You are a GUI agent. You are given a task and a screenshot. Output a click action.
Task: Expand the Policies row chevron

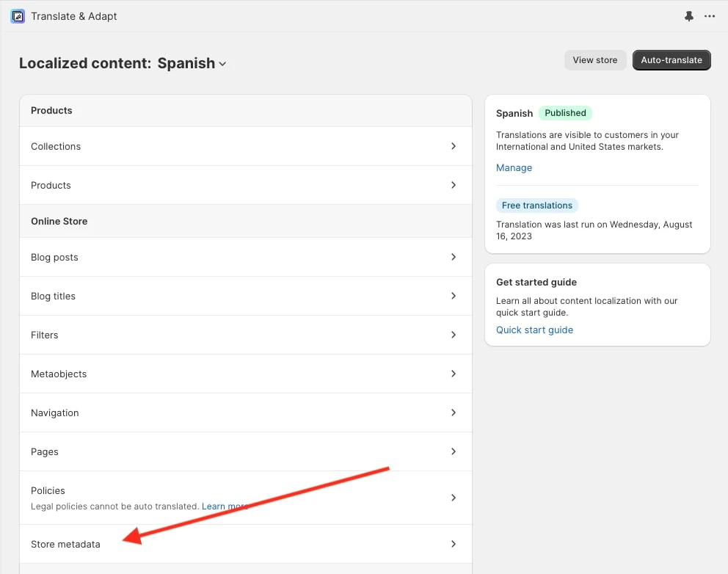(x=454, y=497)
